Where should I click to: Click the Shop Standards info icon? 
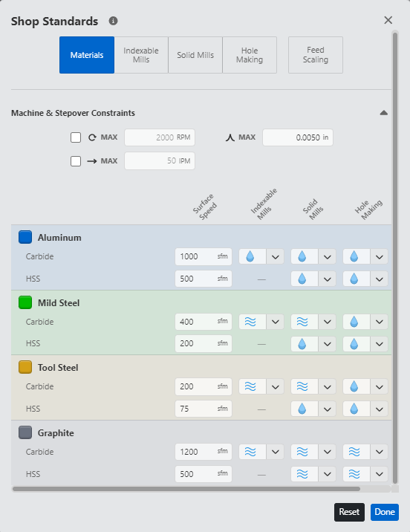[x=113, y=21]
